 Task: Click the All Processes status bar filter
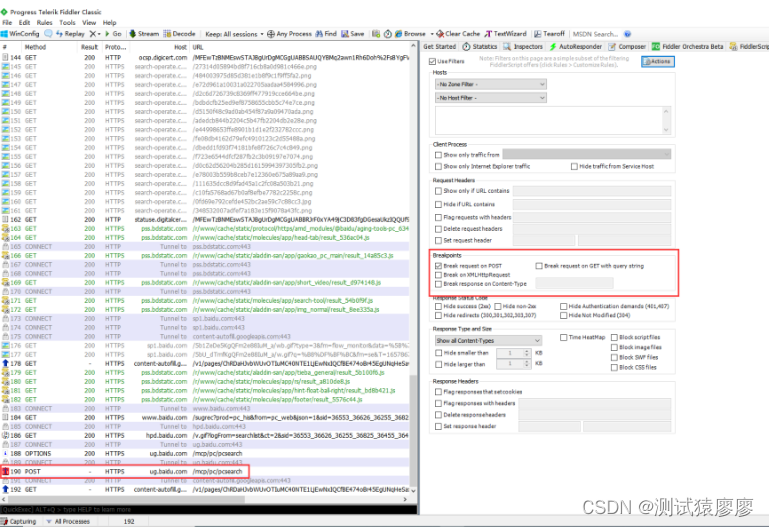click(68, 522)
